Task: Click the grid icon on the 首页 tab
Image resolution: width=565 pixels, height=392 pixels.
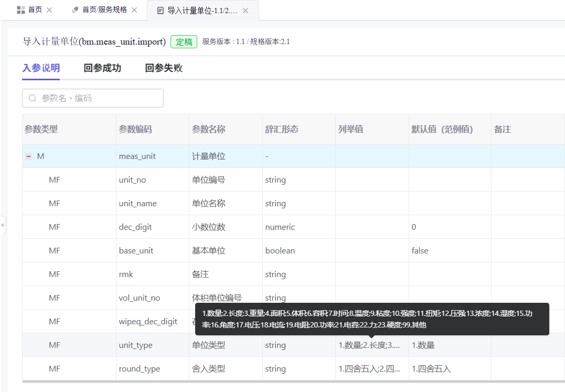Action: [21, 10]
